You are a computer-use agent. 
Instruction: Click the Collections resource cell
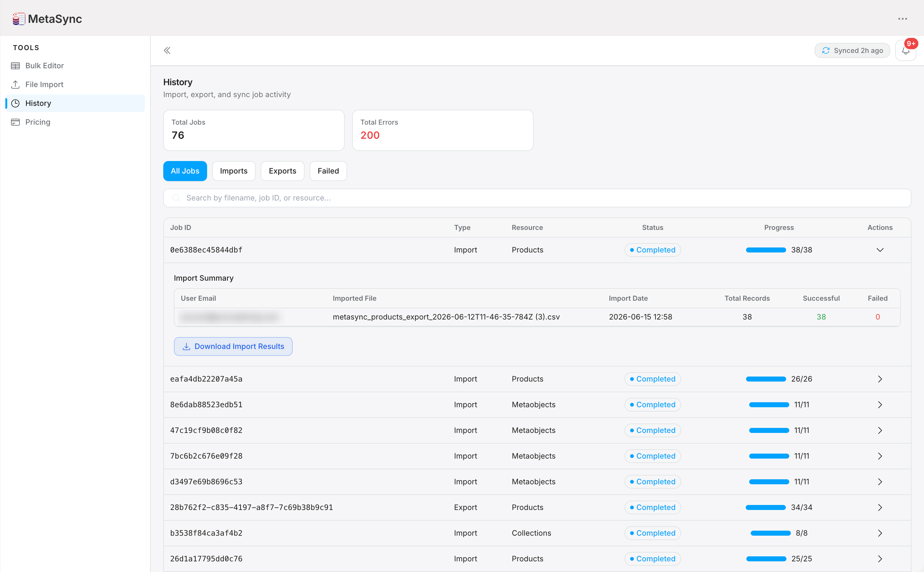531,533
